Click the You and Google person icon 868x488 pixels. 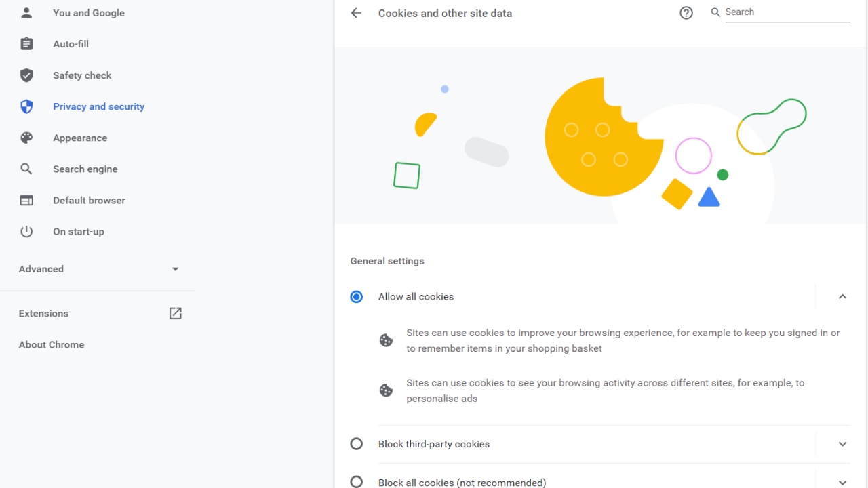click(x=26, y=13)
